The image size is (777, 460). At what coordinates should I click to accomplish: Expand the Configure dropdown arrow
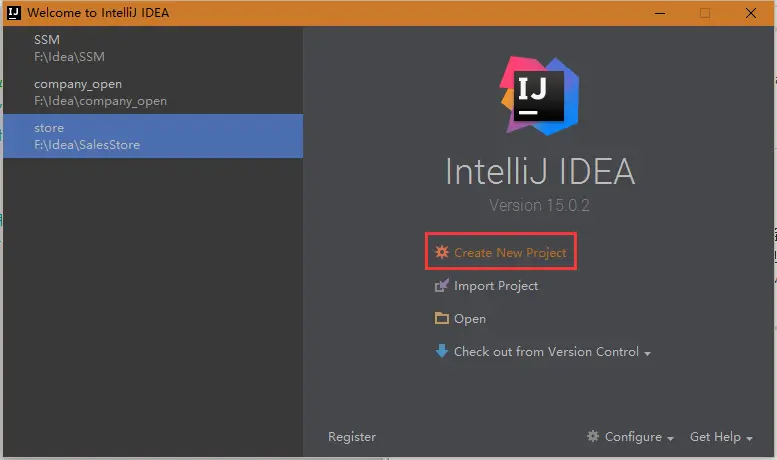tap(670, 439)
